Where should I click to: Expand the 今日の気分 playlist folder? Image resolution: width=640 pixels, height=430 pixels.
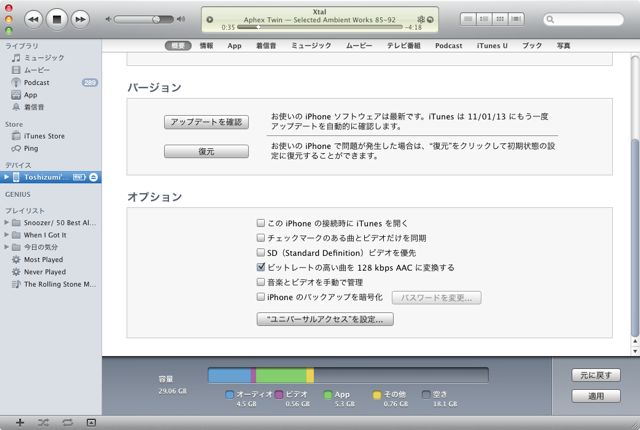point(6,247)
